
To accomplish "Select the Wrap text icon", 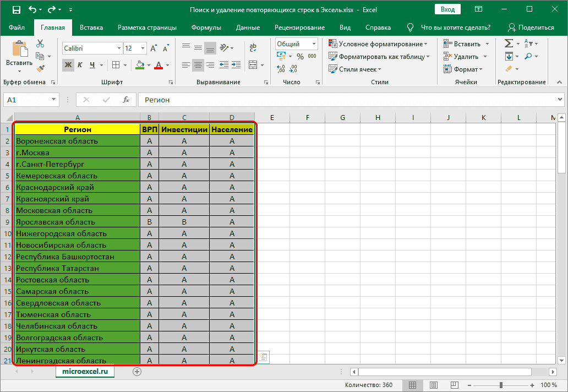I will tap(253, 47).
